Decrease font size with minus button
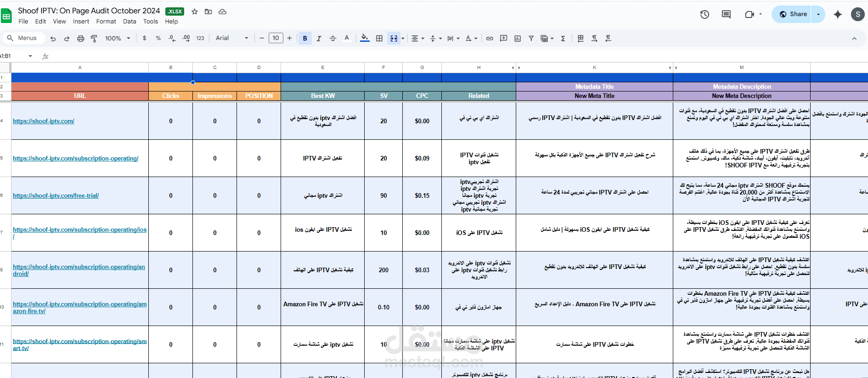 262,38
